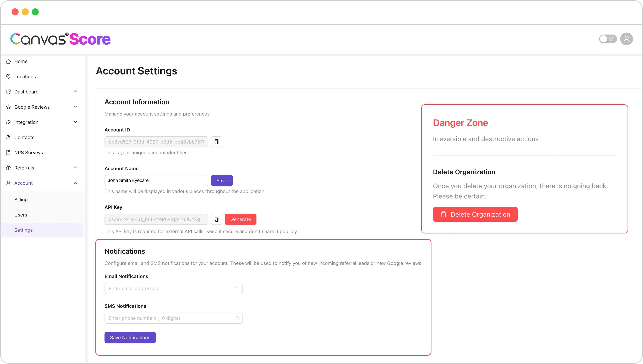Image resolution: width=643 pixels, height=364 pixels.
Task: Click the CanvasScore logo
Action: (x=61, y=39)
